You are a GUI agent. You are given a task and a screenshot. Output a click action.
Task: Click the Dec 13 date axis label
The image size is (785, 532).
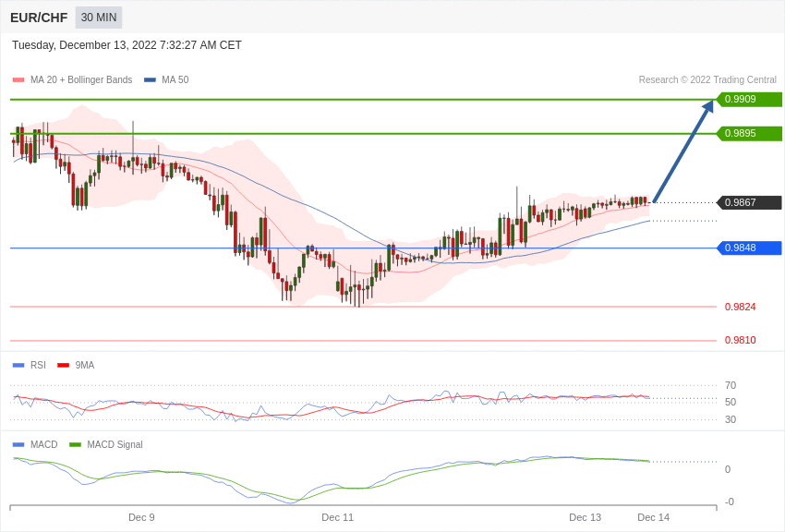click(586, 517)
